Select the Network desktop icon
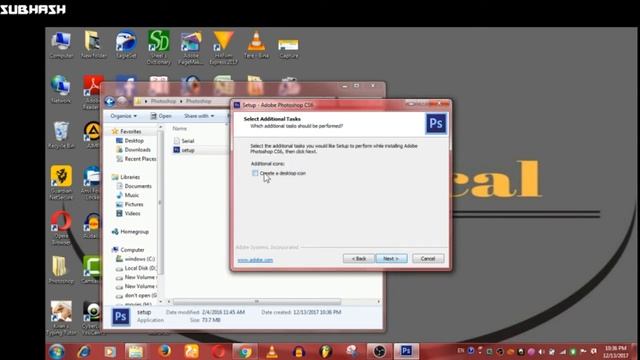This screenshot has height=360, width=640. (61, 89)
